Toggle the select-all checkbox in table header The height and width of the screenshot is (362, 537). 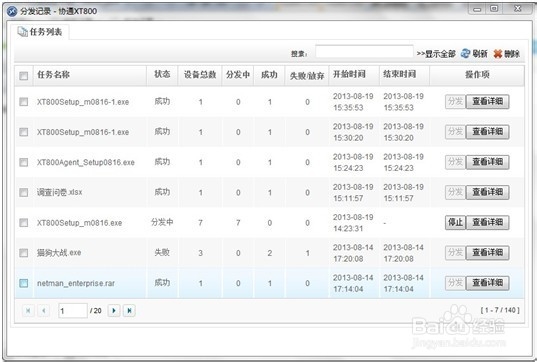(x=24, y=75)
